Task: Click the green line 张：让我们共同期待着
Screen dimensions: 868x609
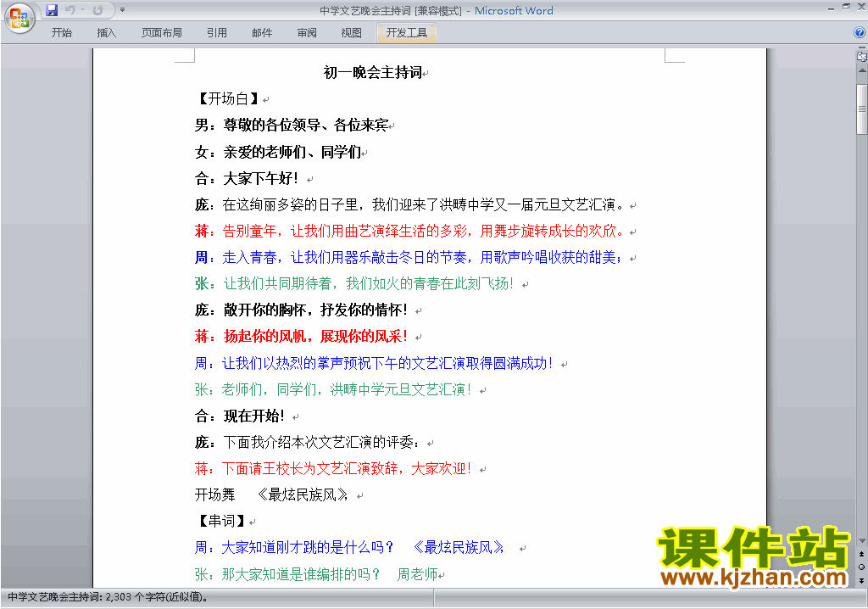Action: click(355, 284)
